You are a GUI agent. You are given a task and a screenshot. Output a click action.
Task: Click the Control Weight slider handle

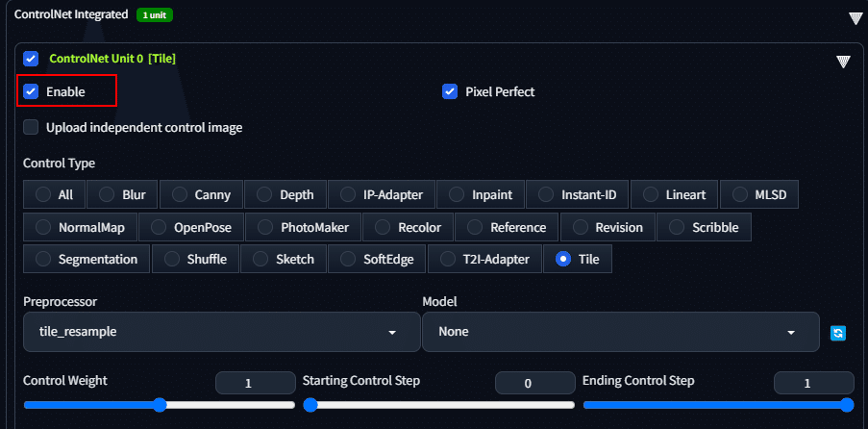coord(160,405)
